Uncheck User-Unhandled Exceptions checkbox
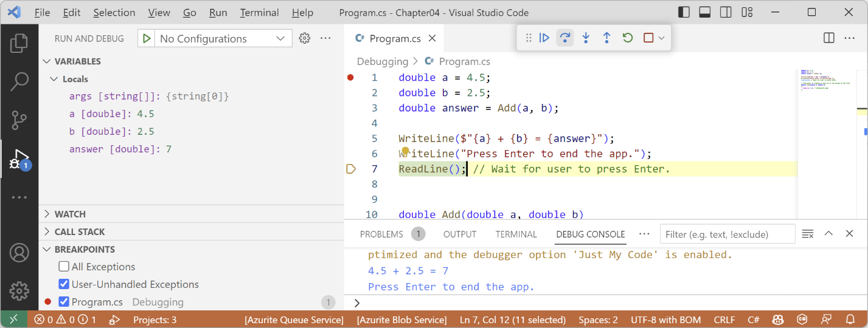 pos(64,284)
